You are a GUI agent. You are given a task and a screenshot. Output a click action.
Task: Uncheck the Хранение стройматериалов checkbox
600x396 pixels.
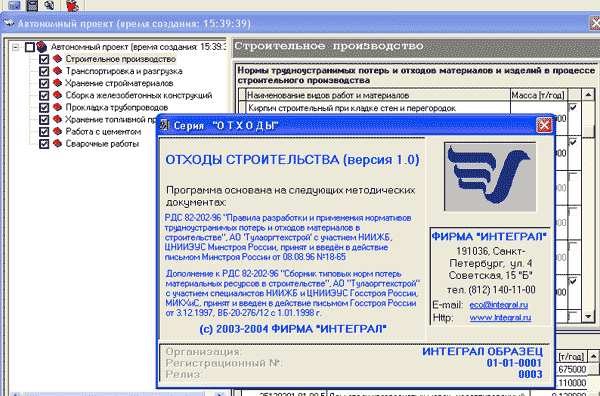coord(44,83)
